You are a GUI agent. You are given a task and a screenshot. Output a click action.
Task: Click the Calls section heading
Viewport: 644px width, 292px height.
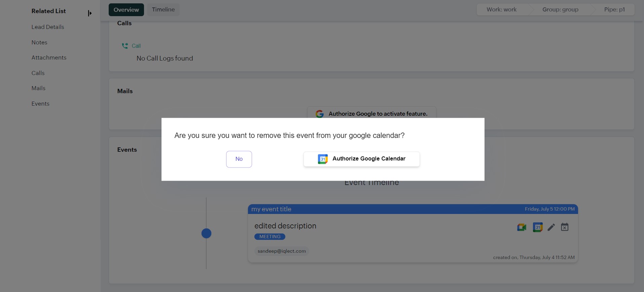[124, 23]
